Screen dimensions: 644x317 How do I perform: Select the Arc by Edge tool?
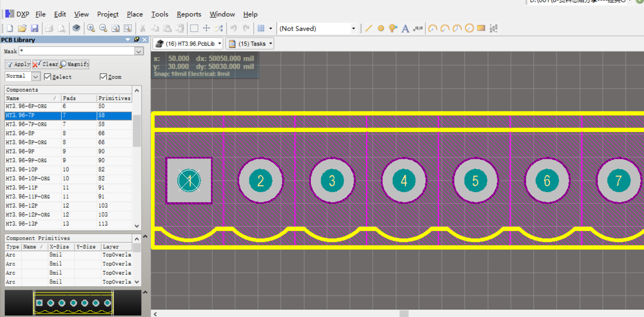click(x=445, y=28)
